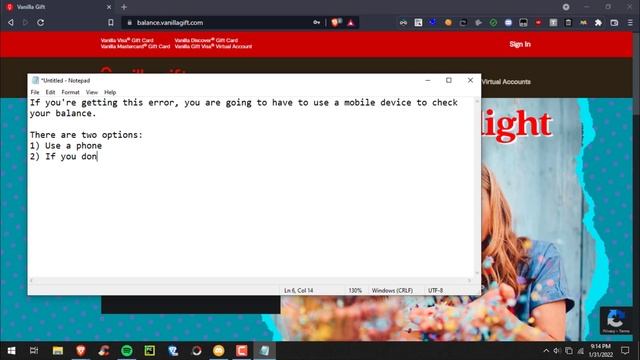Click the line '2) If you don'

[63, 156]
